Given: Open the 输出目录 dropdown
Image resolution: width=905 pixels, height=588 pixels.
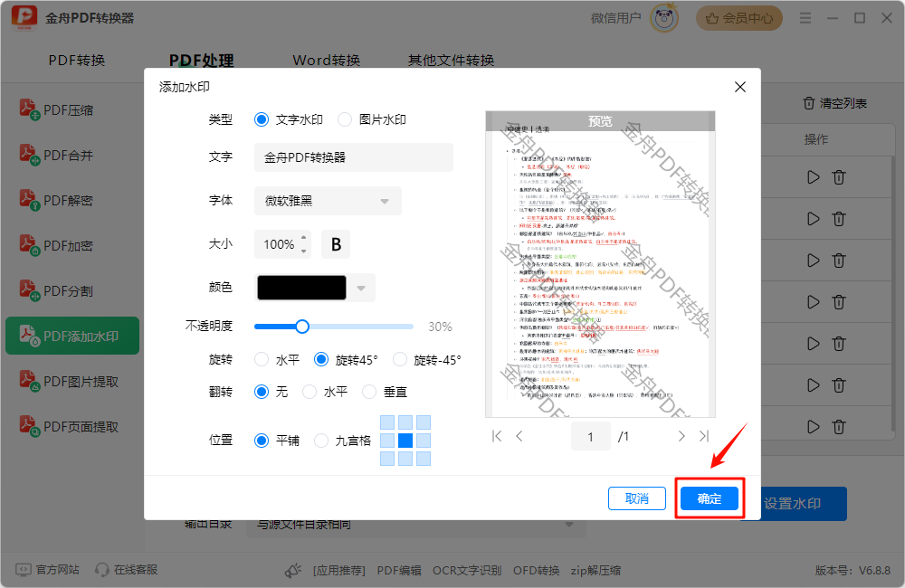Looking at the screenshot, I should (x=415, y=524).
